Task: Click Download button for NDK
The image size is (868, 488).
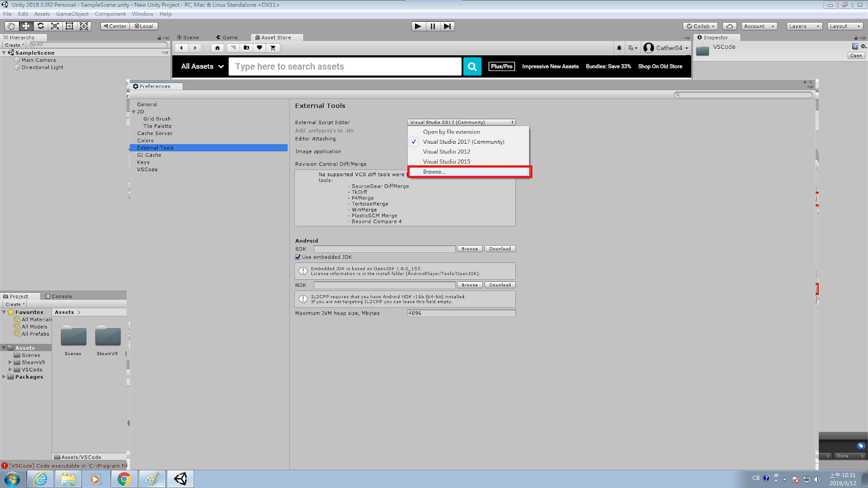Action: [x=500, y=285]
